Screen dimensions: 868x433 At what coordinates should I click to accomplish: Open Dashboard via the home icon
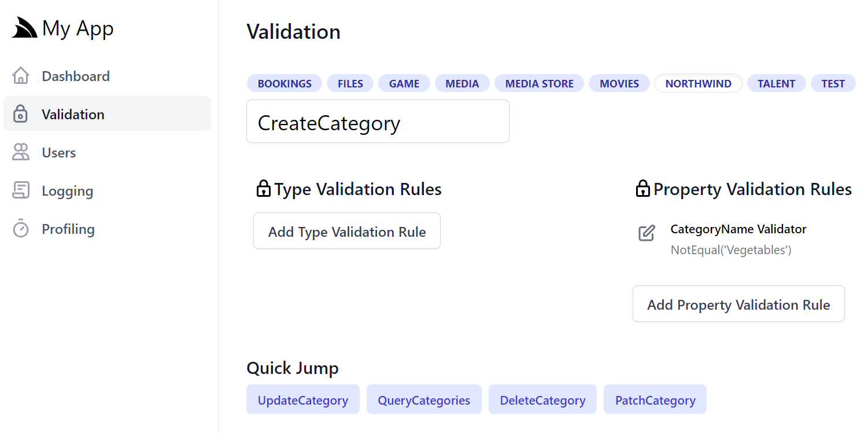21,76
